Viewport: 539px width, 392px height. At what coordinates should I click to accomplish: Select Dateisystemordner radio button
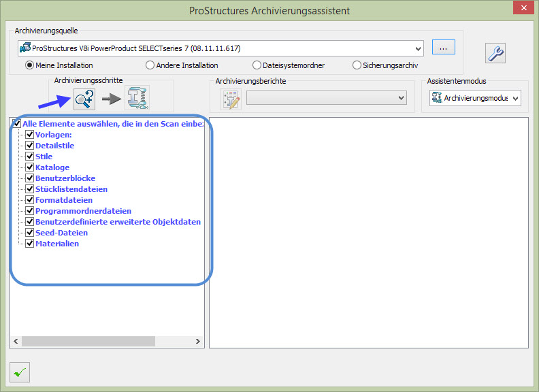coord(257,65)
